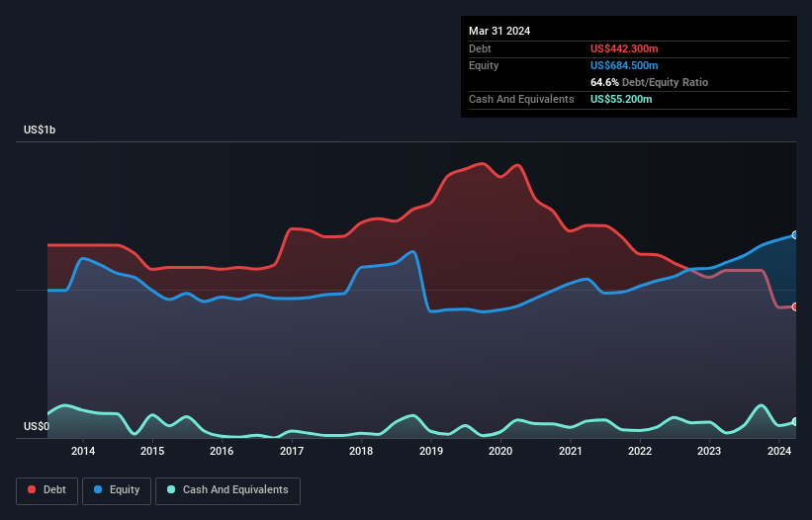
Task: Click the 2024 x-axis label
Action: tap(778, 451)
